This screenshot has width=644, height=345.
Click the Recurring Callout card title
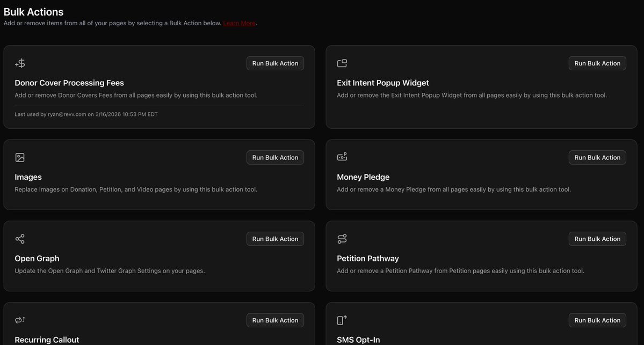point(47,340)
